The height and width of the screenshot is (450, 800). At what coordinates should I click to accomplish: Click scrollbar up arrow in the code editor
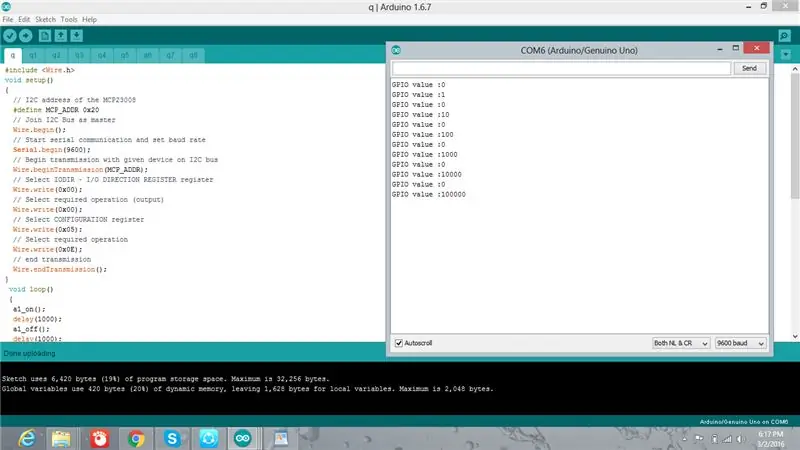point(795,68)
